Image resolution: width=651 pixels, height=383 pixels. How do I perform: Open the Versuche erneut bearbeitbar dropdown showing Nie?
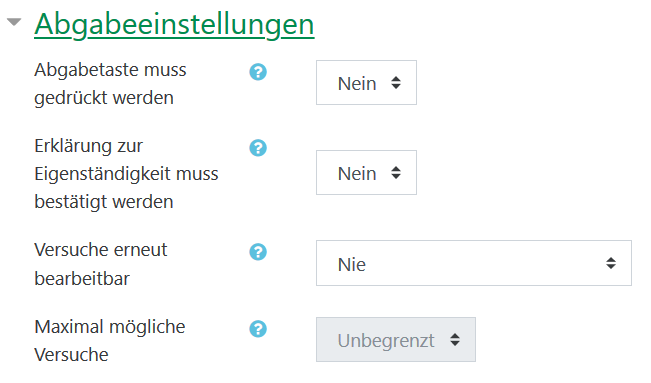coord(474,263)
